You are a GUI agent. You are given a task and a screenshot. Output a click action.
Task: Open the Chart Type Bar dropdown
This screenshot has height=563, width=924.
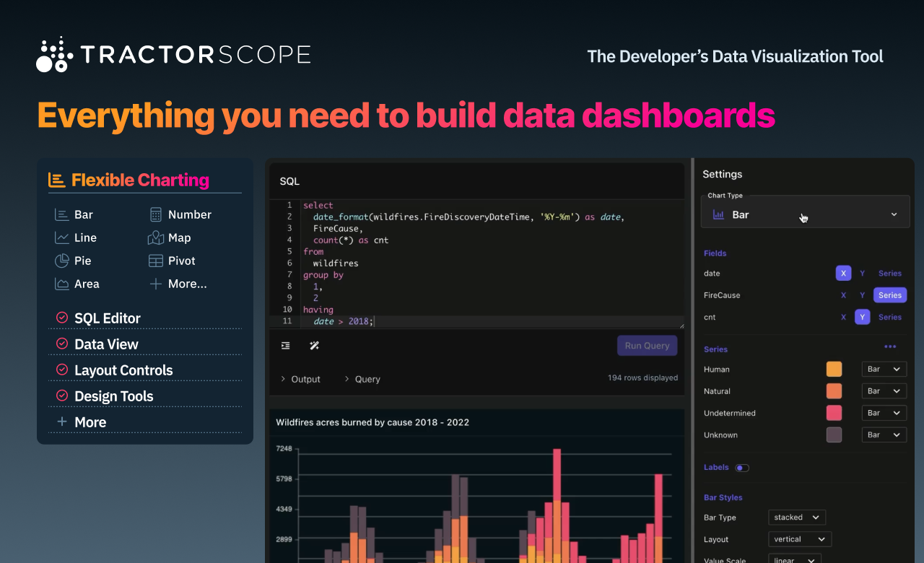point(805,214)
